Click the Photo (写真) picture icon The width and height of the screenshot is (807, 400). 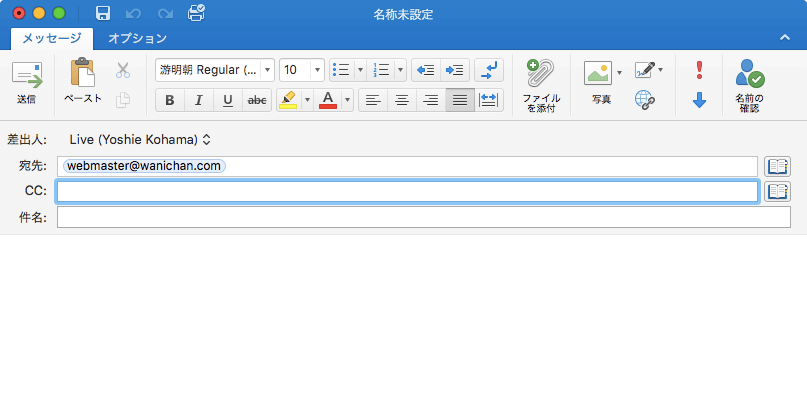tap(598, 74)
